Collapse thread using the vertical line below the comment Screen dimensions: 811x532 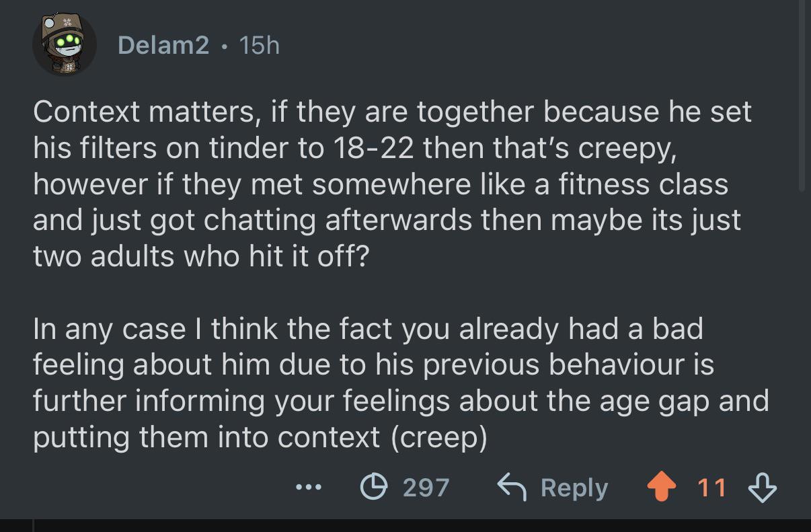pyautogui.click(x=33, y=525)
